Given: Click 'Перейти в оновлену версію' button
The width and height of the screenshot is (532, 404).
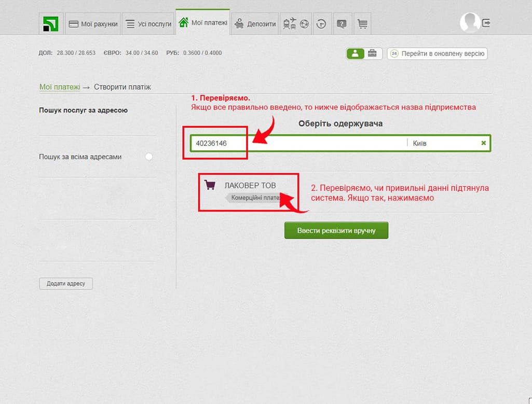Looking at the screenshot, I should pos(437,53).
